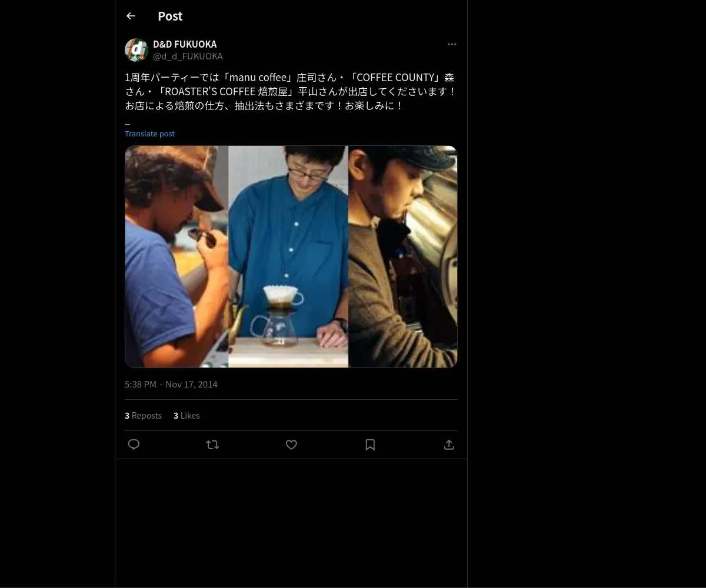Click Translate post link
The height and width of the screenshot is (588, 706).
click(149, 133)
